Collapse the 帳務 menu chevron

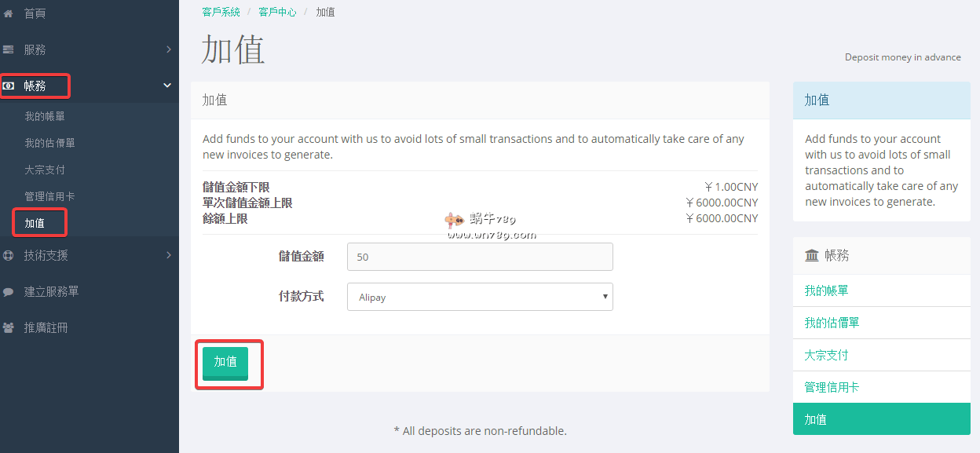[167, 86]
